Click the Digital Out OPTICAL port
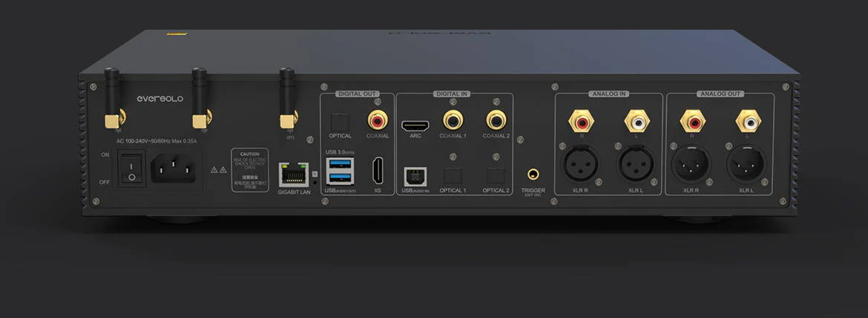 [339, 121]
